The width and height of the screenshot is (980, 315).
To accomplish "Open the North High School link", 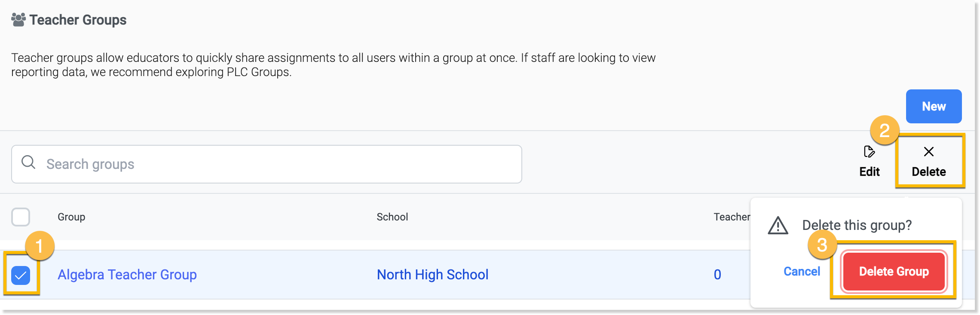I will pyautogui.click(x=432, y=275).
